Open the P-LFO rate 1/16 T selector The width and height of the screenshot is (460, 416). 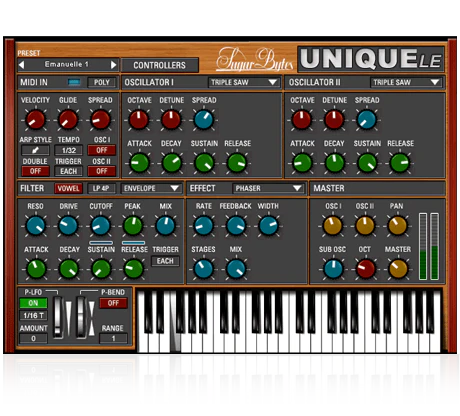pyautogui.click(x=33, y=315)
